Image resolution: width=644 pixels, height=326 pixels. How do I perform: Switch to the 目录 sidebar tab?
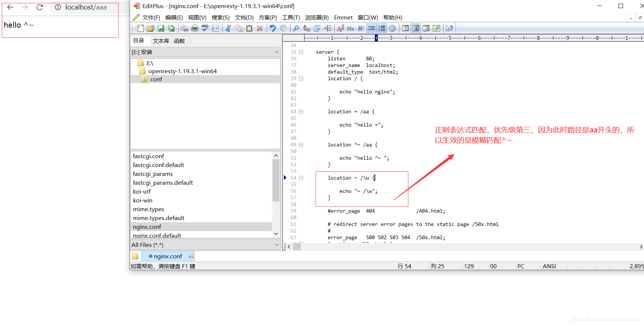click(x=139, y=40)
